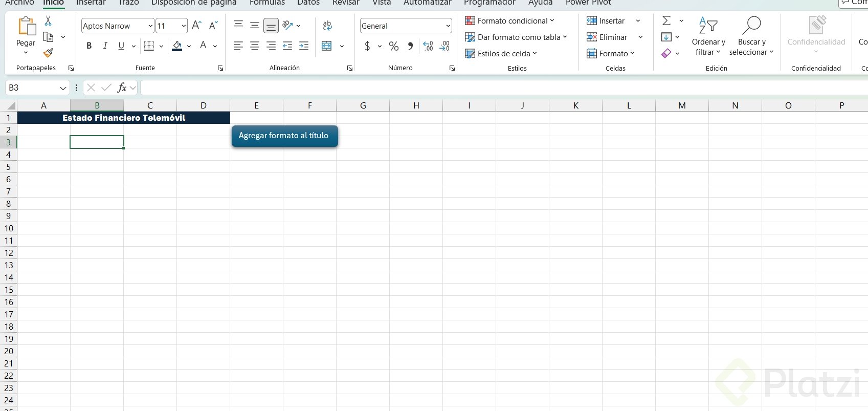Click the select-all corner triangle of the sheet
The image size is (868, 411).
(10, 106)
